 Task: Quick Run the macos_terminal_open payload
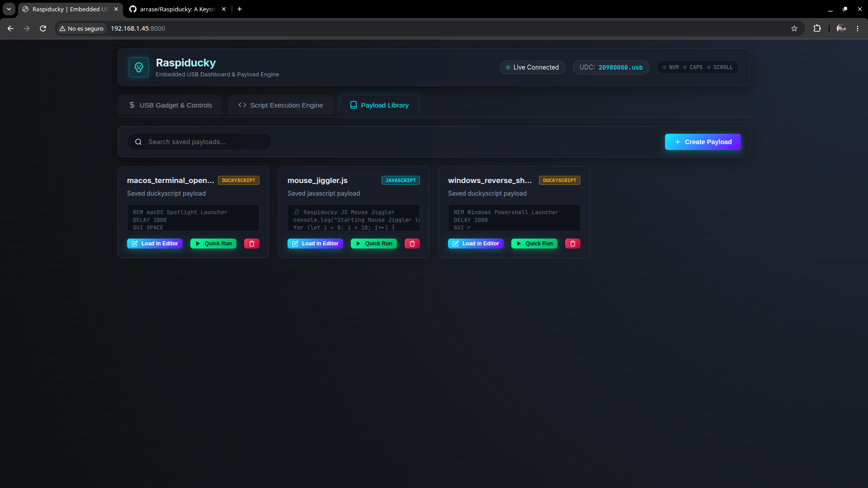pos(213,244)
